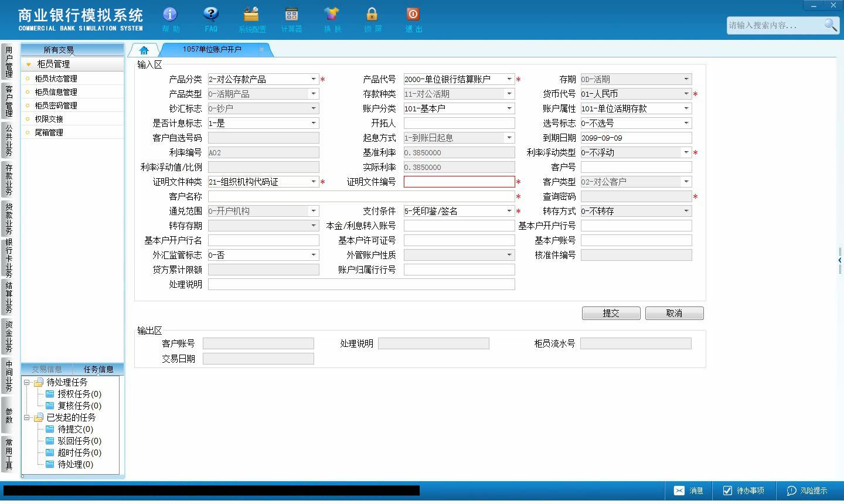Image resolution: width=844 pixels, height=504 pixels.
Task: Select the 中间业务 side tab
Action: [9, 376]
